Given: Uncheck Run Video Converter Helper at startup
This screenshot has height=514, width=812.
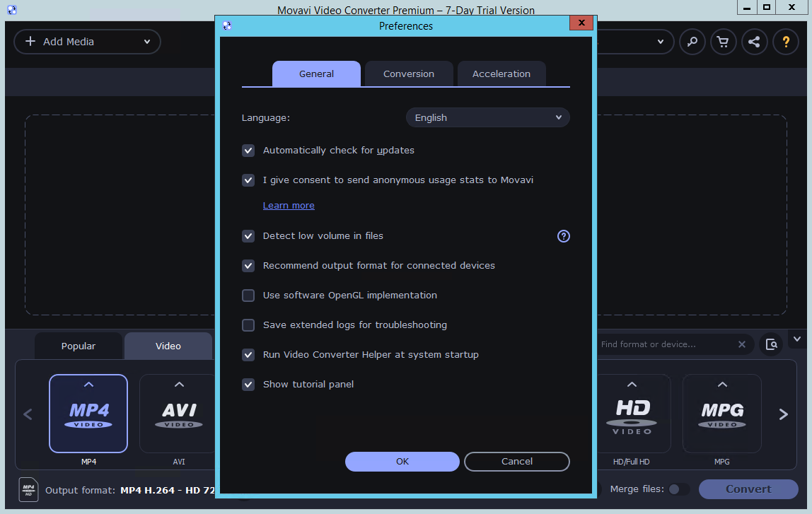Looking at the screenshot, I should 248,355.
